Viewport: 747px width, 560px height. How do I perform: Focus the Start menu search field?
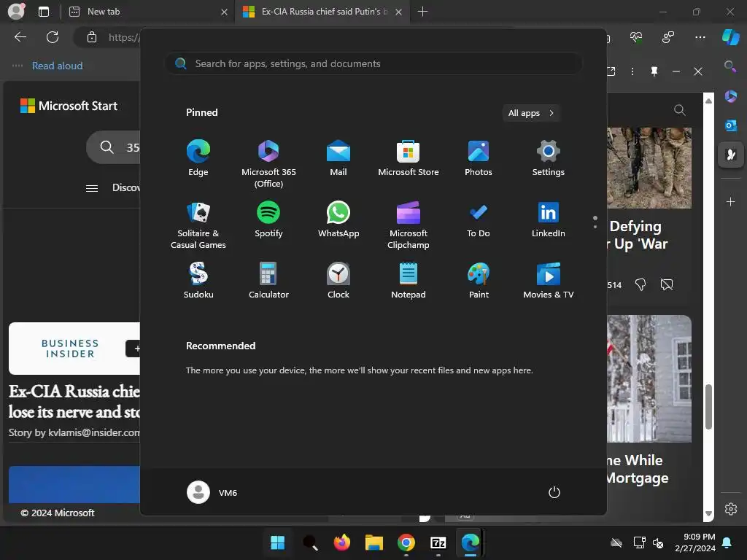click(373, 63)
